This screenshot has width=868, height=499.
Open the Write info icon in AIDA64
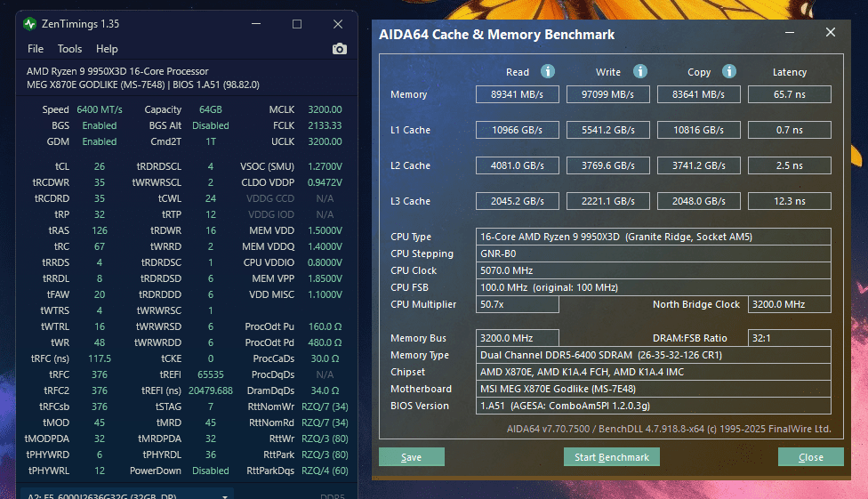[x=640, y=71]
